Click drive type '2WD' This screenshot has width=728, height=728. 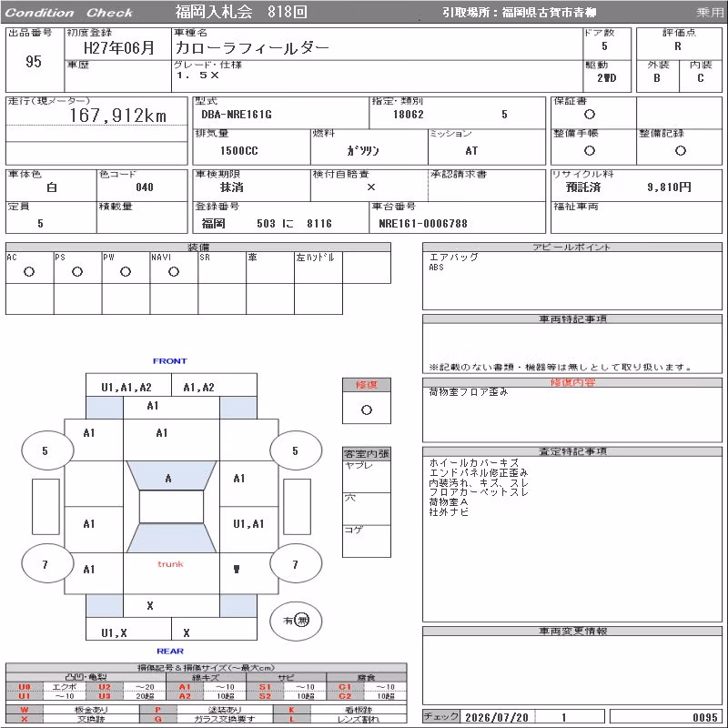pos(606,78)
